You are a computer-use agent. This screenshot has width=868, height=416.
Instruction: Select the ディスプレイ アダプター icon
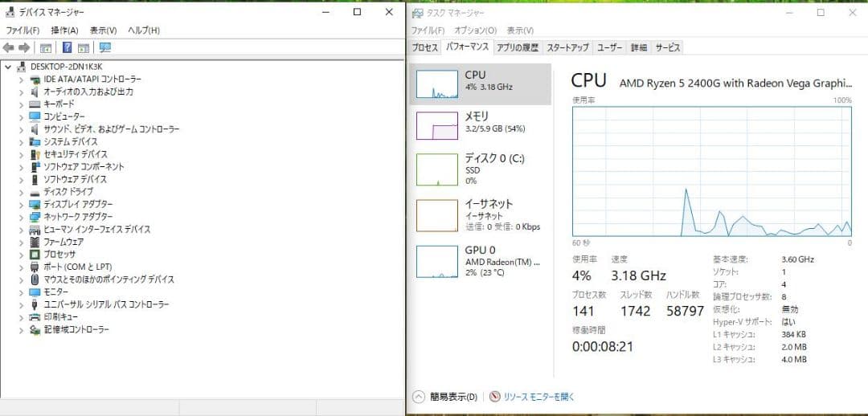(x=35, y=204)
